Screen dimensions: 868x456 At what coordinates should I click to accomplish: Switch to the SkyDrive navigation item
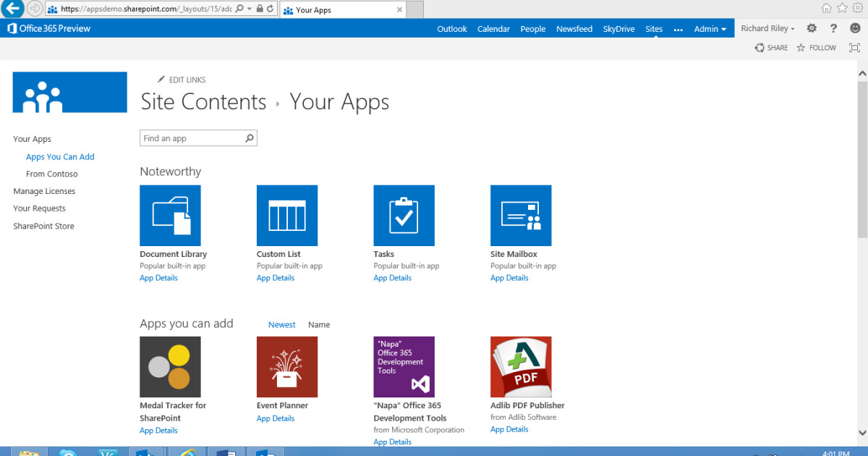pos(618,28)
